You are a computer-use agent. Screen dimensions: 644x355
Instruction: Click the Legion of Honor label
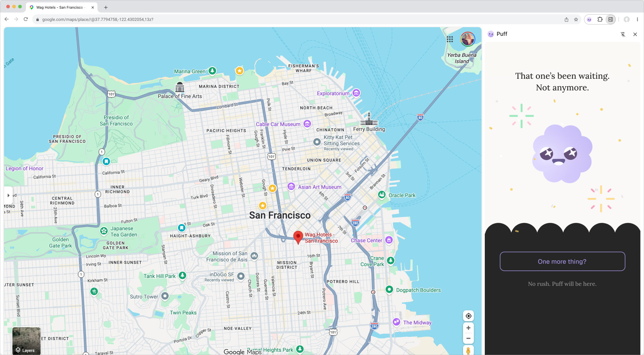click(24, 168)
